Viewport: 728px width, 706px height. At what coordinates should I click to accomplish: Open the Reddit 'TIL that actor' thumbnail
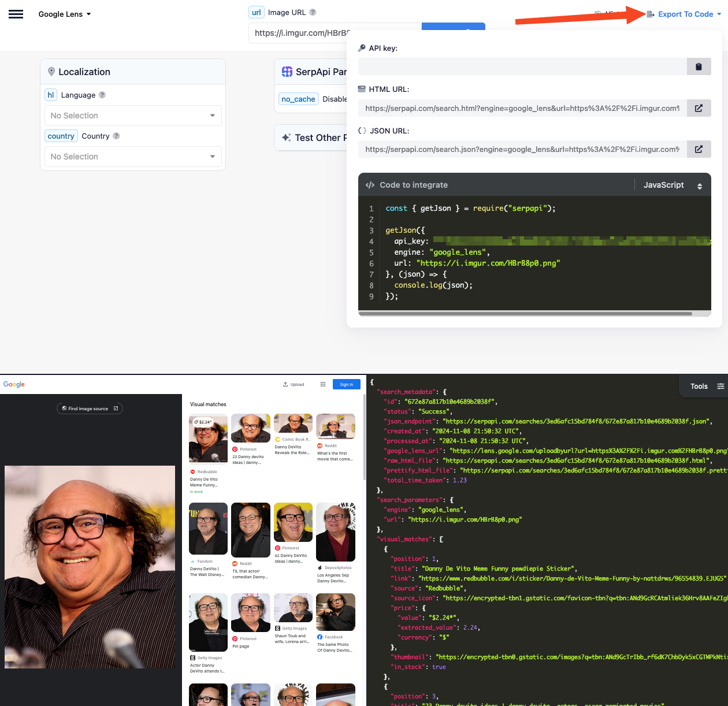pyautogui.click(x=251, y=530)
